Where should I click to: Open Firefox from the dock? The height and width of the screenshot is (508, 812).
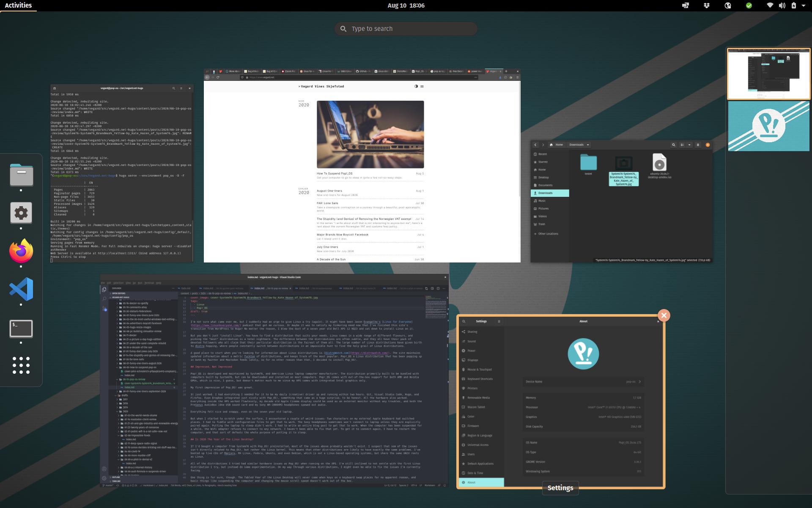[x=21, y=251]
